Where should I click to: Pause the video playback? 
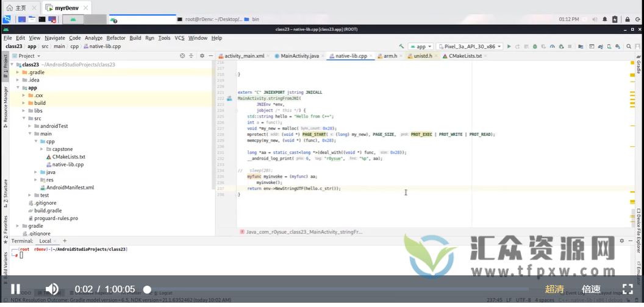pyautogui.click(x=16, y=289)
